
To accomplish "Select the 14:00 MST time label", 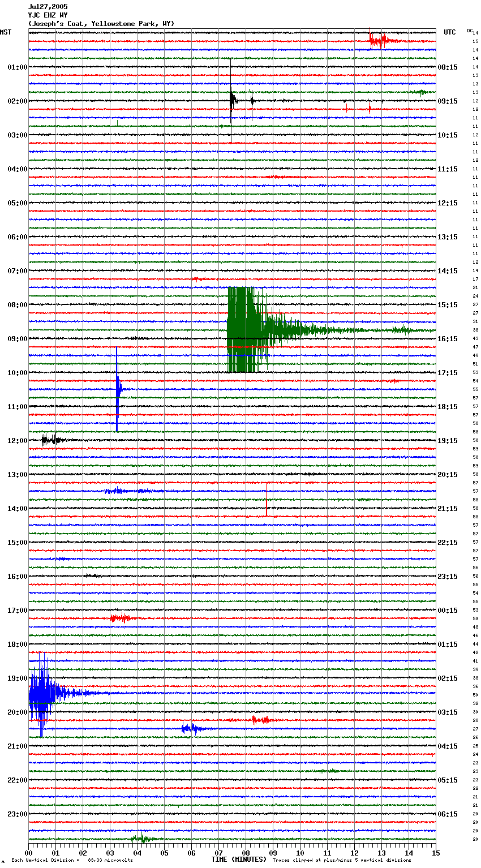I will point(18,509).
